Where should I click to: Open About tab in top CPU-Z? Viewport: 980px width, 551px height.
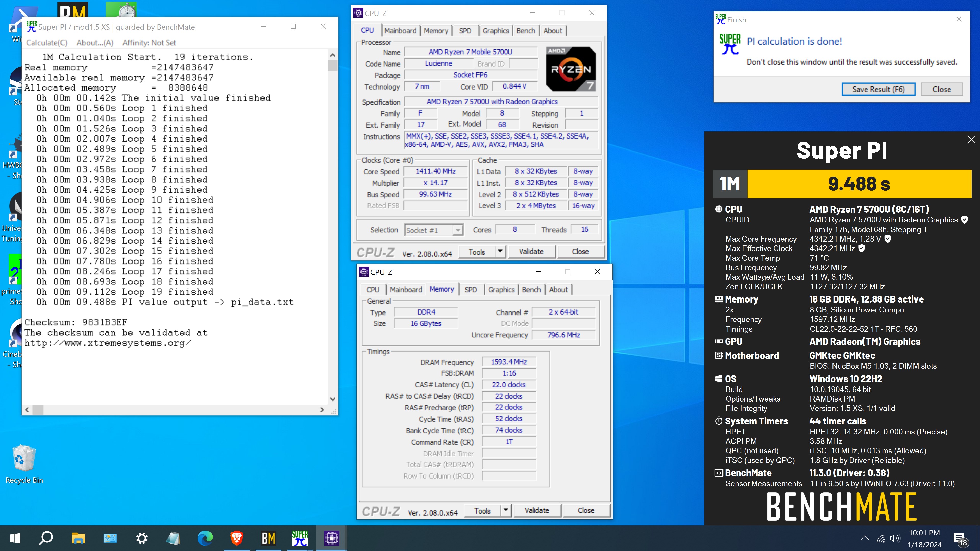pyautogui.click(x=553, y=31)
